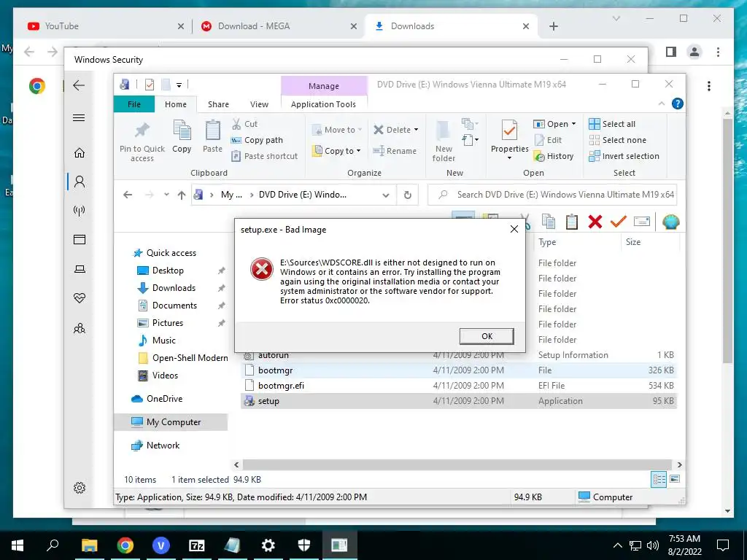The image size is (747, 560).
Task: Customize Quick Access Toolbar dropdown
Action: pos(179,85)
